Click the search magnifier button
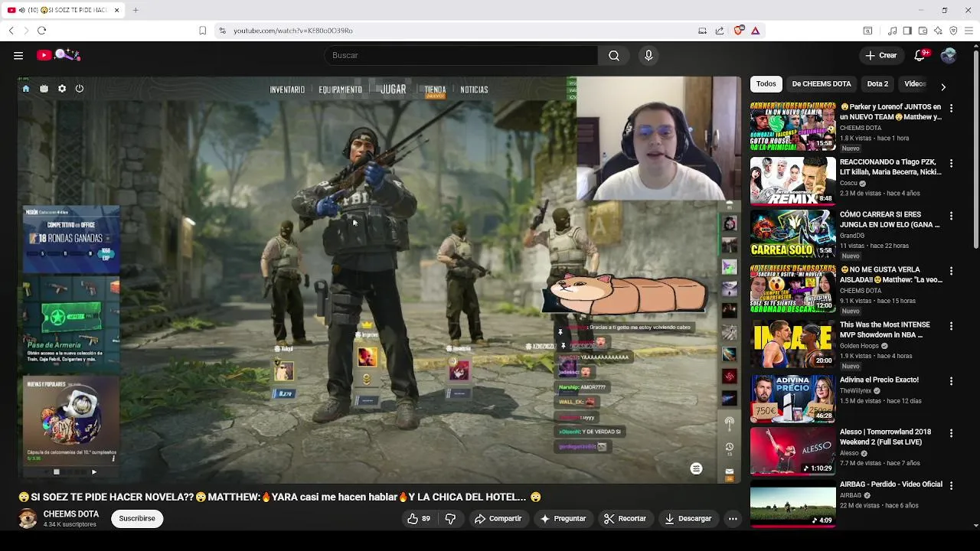This screenshot has width=980, height=551. [x=613, y=55]
